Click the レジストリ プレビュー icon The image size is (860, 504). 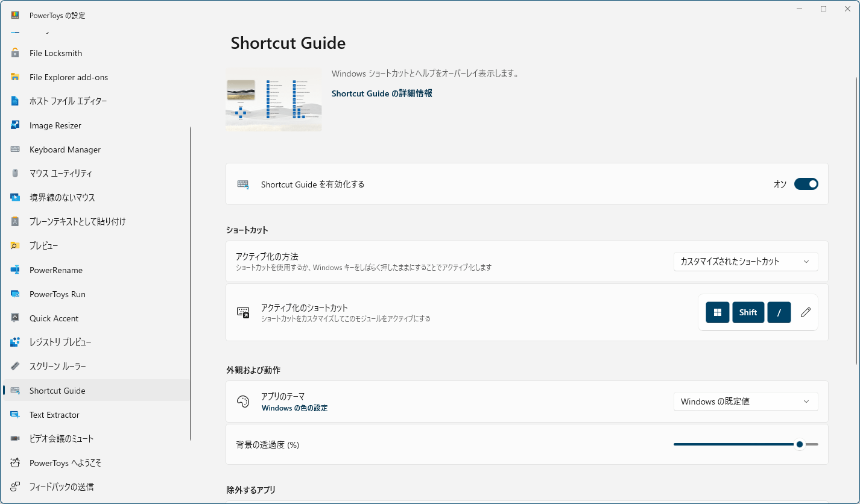[15, 342]
